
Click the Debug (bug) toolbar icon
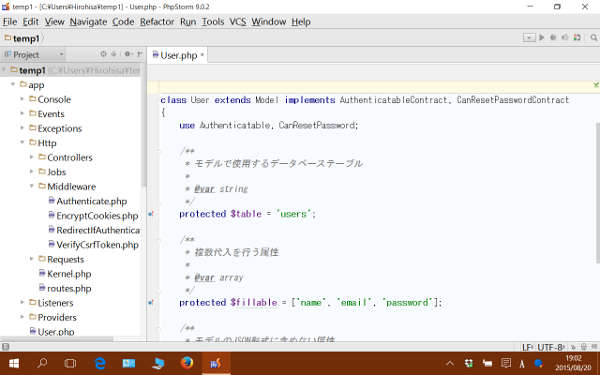pyautogui.click(x=553, y=38)
